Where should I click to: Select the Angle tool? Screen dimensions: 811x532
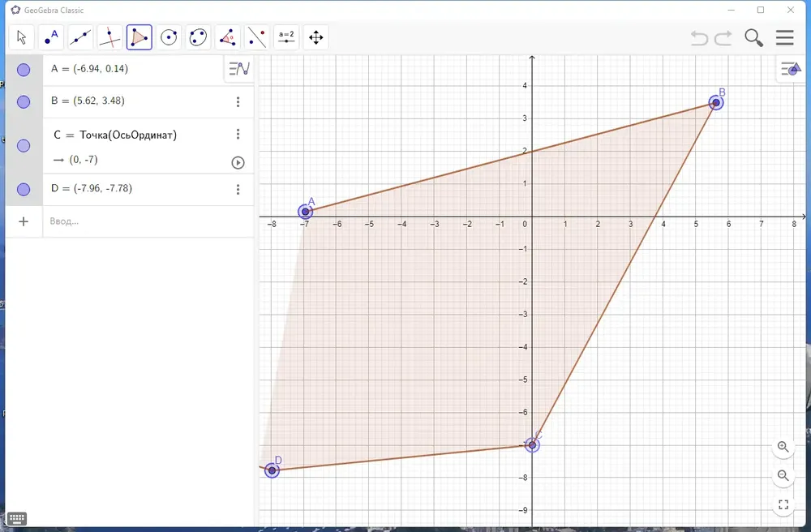[x=228, y=37]
